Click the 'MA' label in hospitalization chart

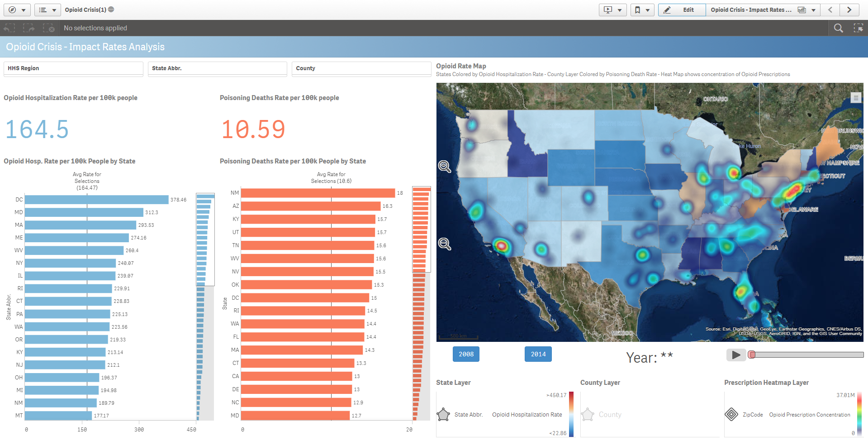point(19,225)
